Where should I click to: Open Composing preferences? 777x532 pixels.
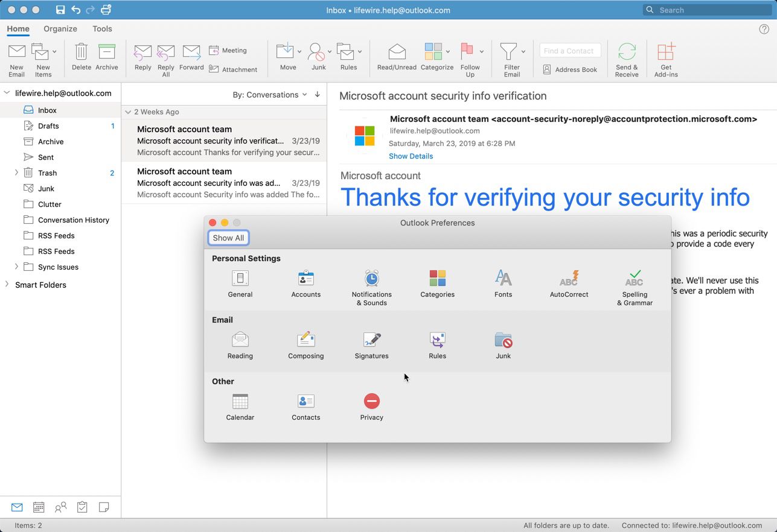coord(305,345)
